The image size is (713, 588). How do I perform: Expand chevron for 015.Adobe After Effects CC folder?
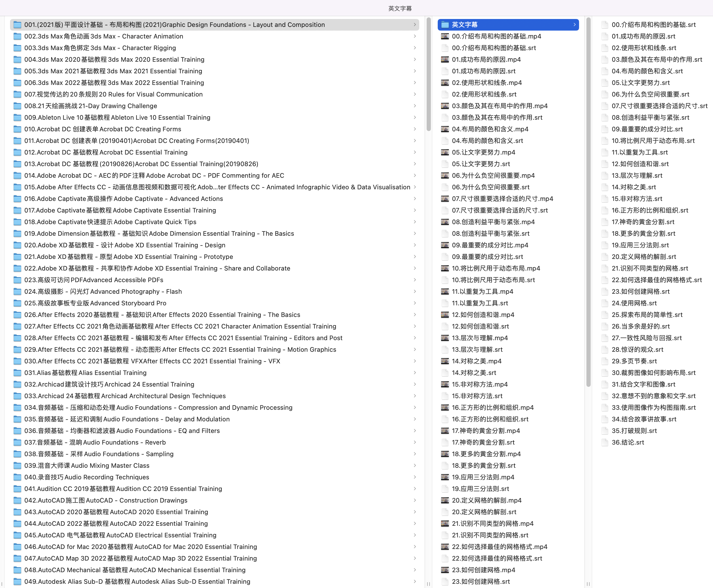pyautogui.click(x=415, y=187)
